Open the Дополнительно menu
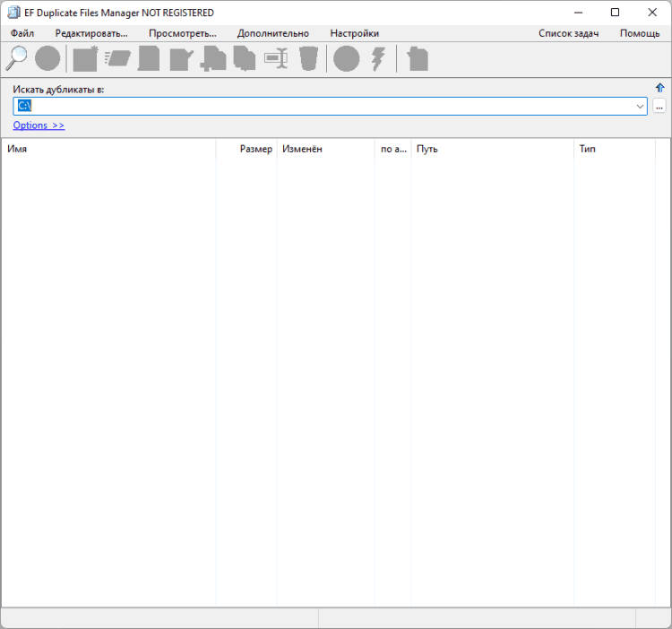Viewport: 672px width, 629px height. pos(273,33)
